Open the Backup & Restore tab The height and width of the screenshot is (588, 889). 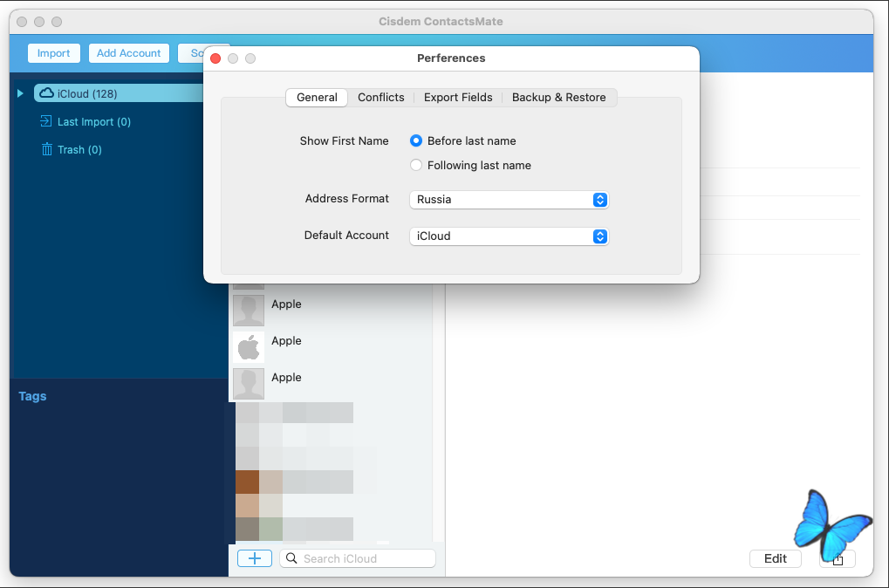coord(558,98)
